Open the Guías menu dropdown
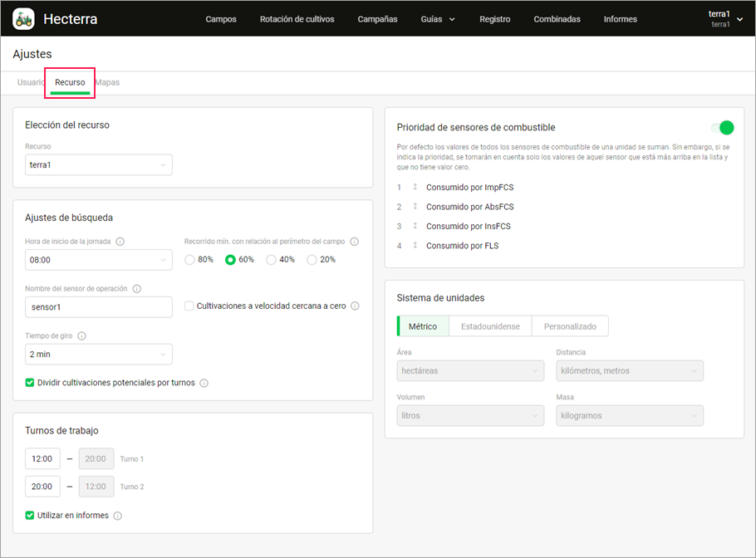 click(438, 19)
